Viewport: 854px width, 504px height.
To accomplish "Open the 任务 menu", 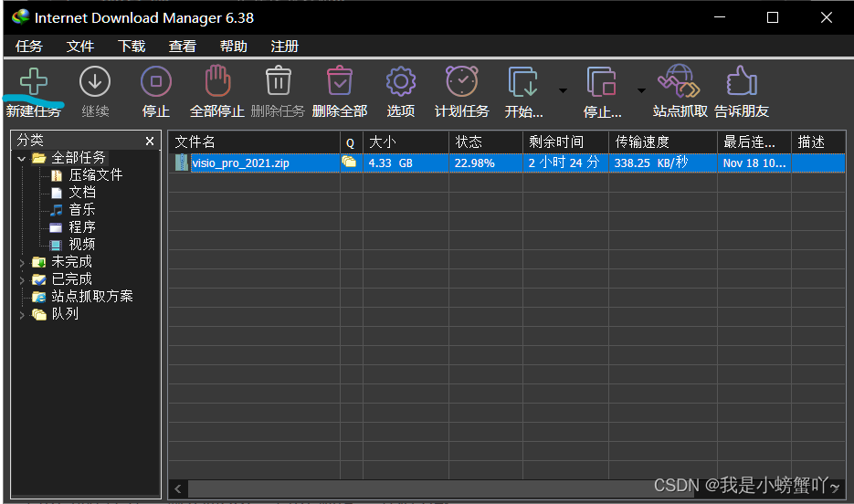I will point(29,47).
